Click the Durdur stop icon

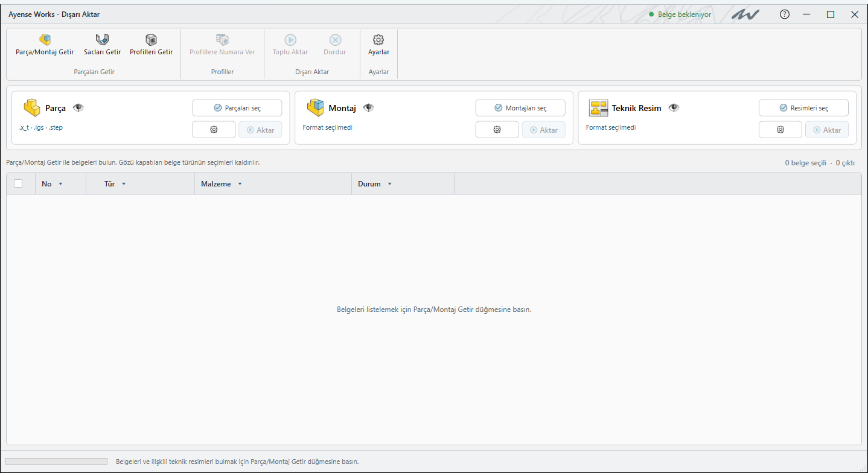[x=335, y=40]
